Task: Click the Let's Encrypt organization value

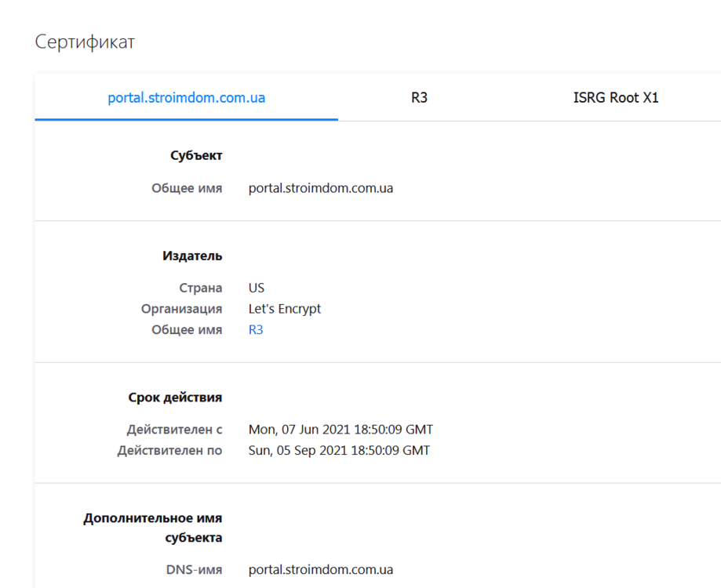Action: (284, 309)
